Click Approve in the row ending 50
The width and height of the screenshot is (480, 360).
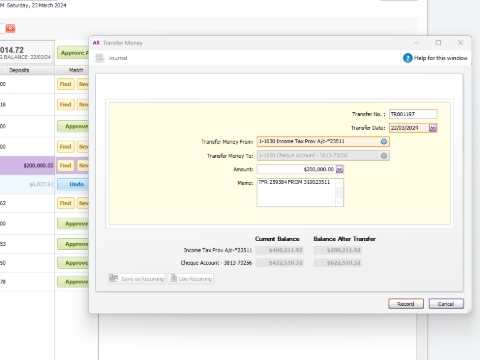[x=73, y=263]
